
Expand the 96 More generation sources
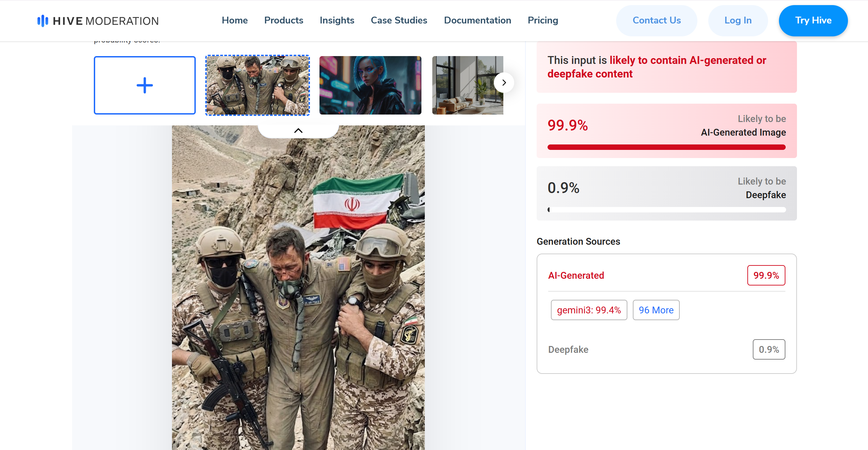tap(656, 310)
